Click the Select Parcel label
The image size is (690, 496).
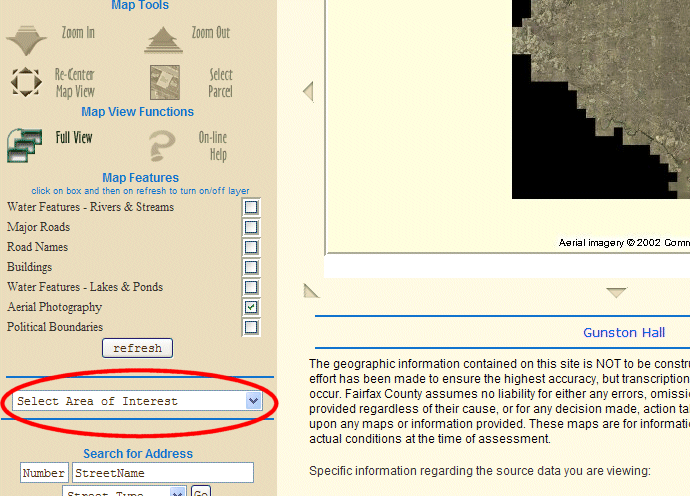coord(220,83)
